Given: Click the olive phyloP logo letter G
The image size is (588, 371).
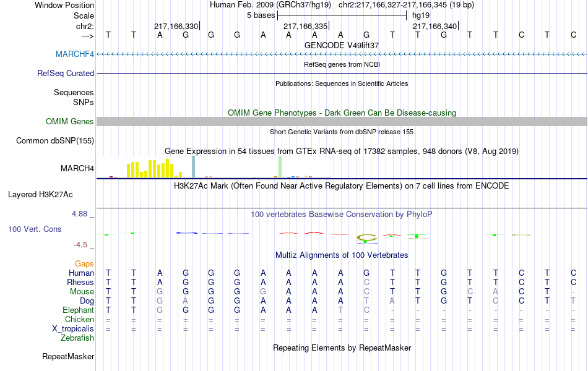Looking at the screenshot, I should [366, 237].
